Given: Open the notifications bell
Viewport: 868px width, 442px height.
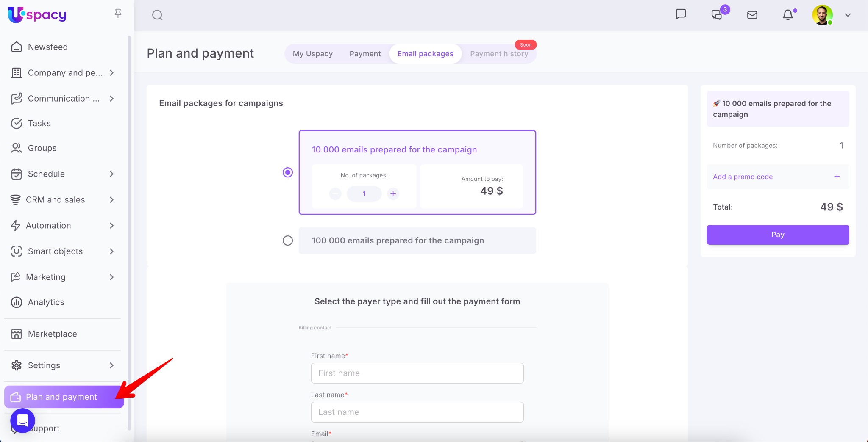Looking at the screenshot, I should [787, 15].
